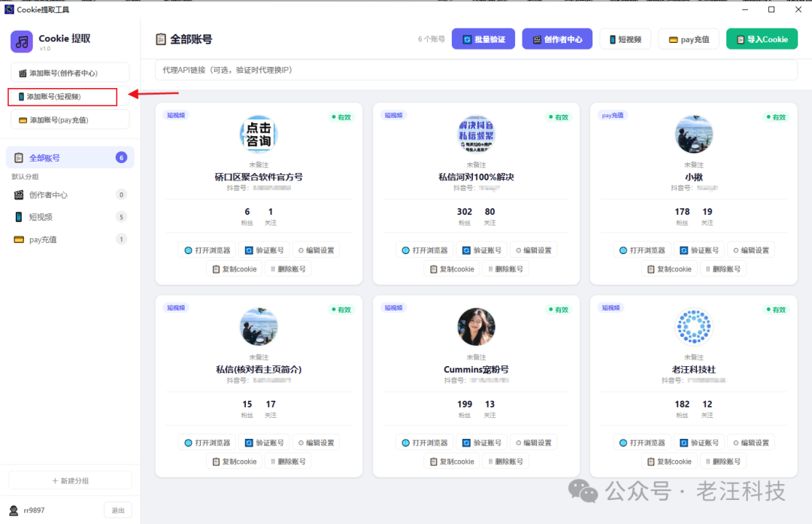This screenshot has width=812, height=524.
Task: Add account for pay充值
Action: click(x=70, y=120)
